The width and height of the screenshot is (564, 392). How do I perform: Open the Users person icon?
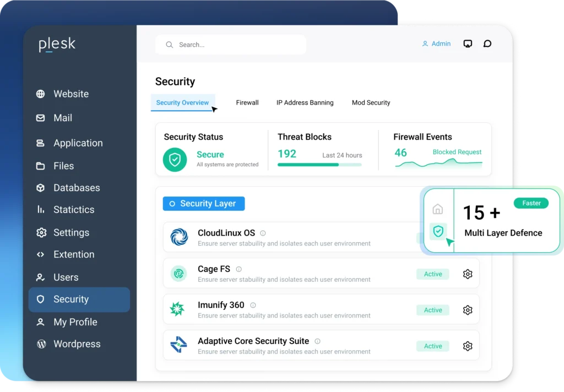tap(41, 277)
